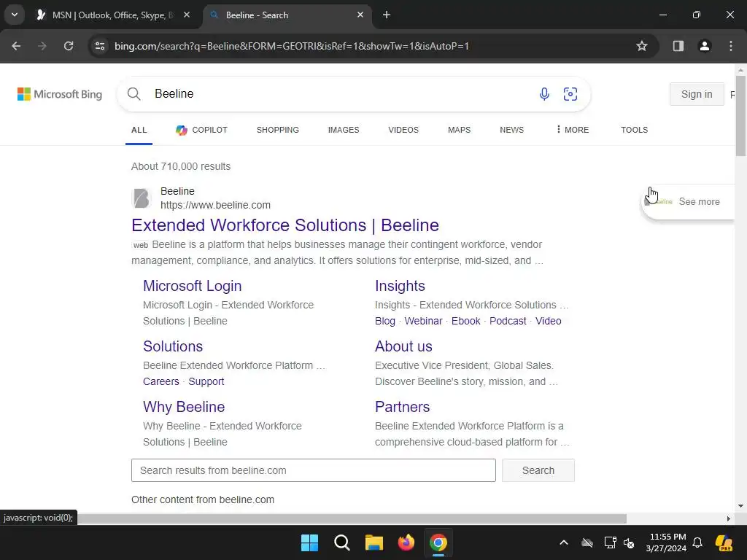Open the Blog sublink
Viewport: 747px width, 560px height.
(385, 321)
